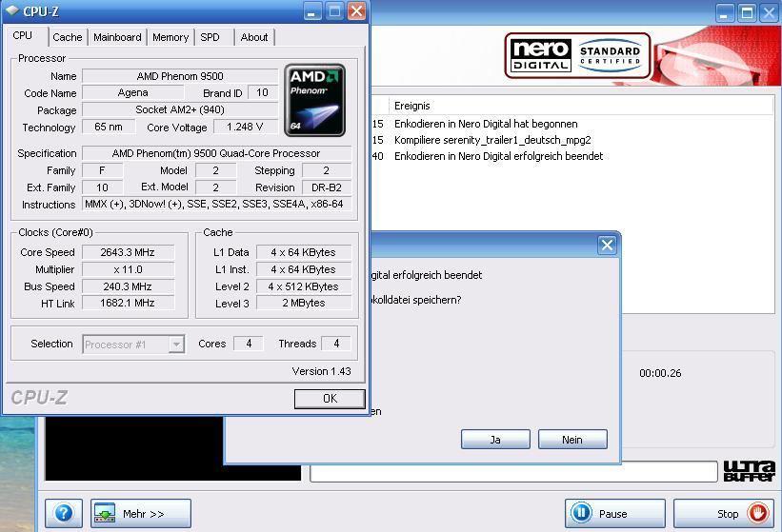Click the Bus Speed value 240.3 MHz
Viewport: 782px width, 532px height.
pyautogui.click(x=128, y=286)
